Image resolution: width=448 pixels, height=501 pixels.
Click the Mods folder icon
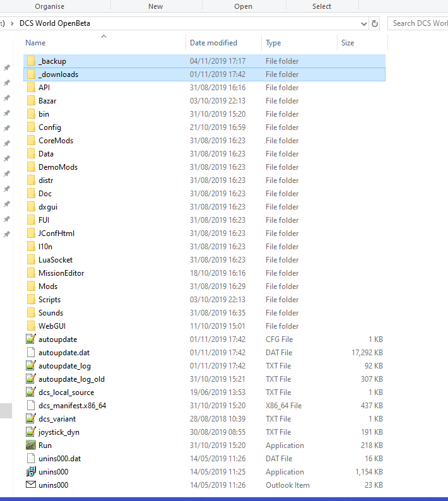[31, 286]
